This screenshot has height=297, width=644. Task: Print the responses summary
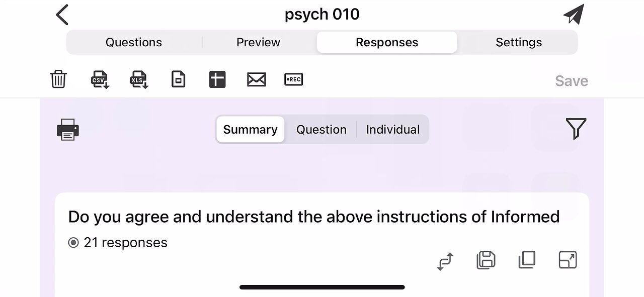[x=68, y=129]
